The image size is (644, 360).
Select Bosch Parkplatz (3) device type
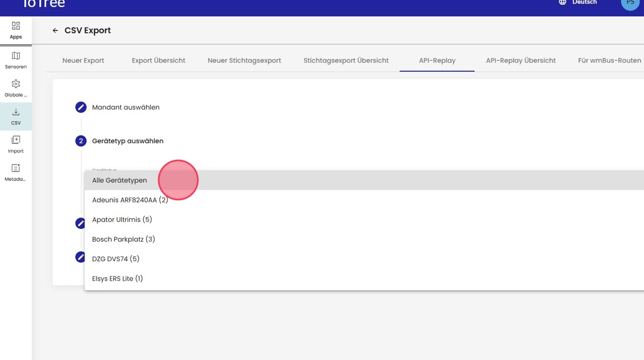click(x=124, y=239)
